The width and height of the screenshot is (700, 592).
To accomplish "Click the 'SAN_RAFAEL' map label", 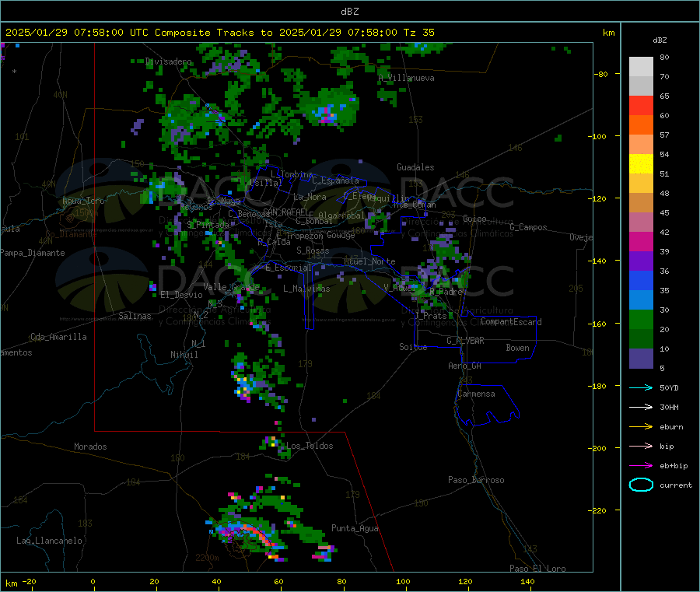I will click(285, 212).
